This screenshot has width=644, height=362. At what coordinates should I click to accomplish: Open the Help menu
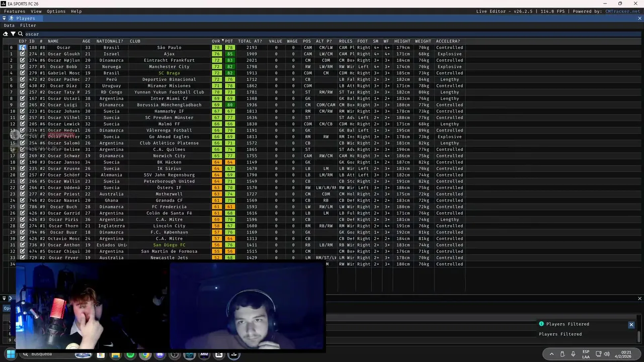point(76,11)
